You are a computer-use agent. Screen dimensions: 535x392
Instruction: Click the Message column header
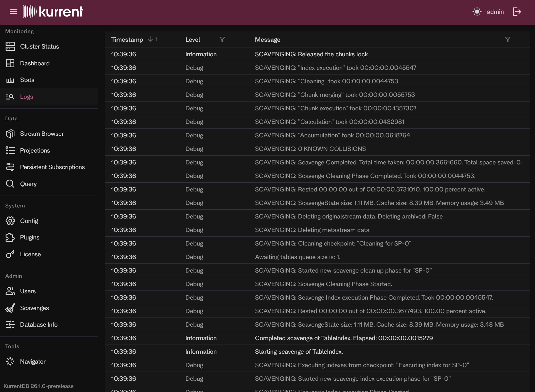pos(267,39)
